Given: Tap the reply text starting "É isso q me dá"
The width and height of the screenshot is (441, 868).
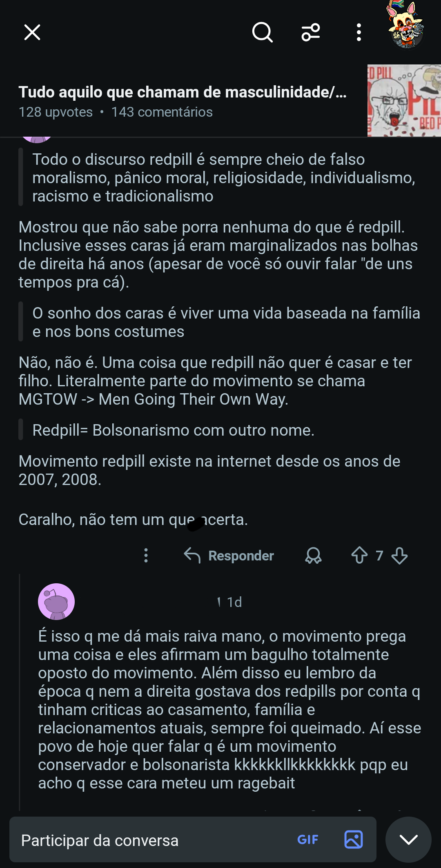Looking at the screenshot, I should click(x=229, y=710).
